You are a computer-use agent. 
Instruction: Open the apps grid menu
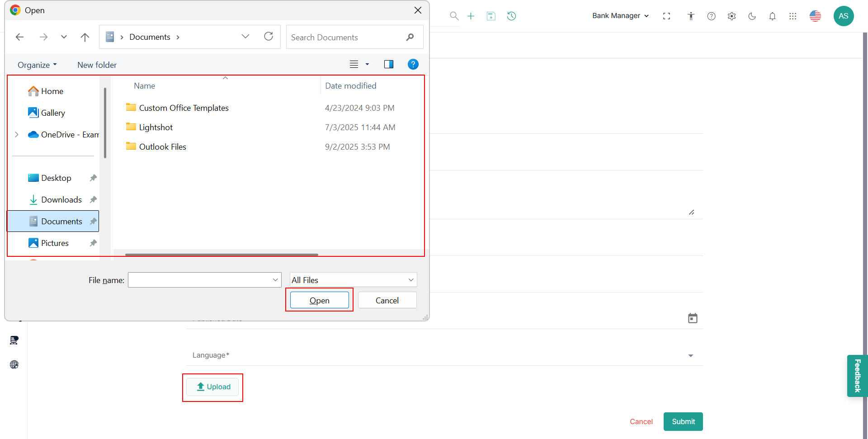(793, 16)
